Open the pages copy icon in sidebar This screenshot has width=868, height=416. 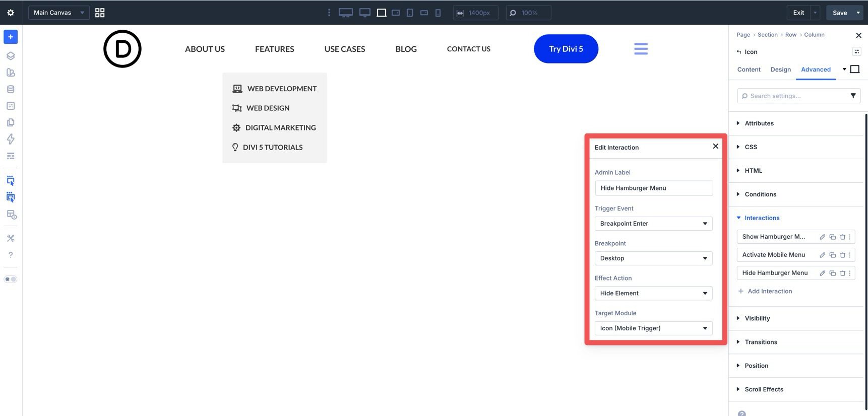[11, 122]
